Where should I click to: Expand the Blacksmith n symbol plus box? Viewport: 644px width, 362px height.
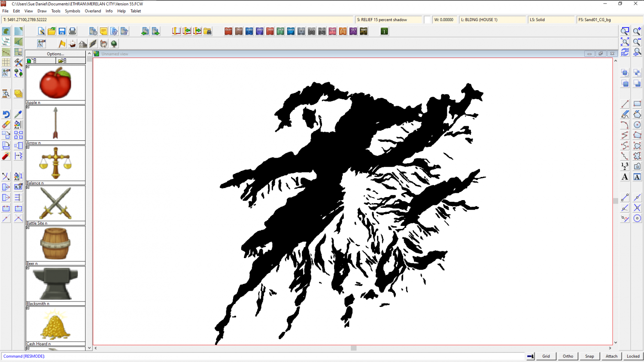click(28, 268)
